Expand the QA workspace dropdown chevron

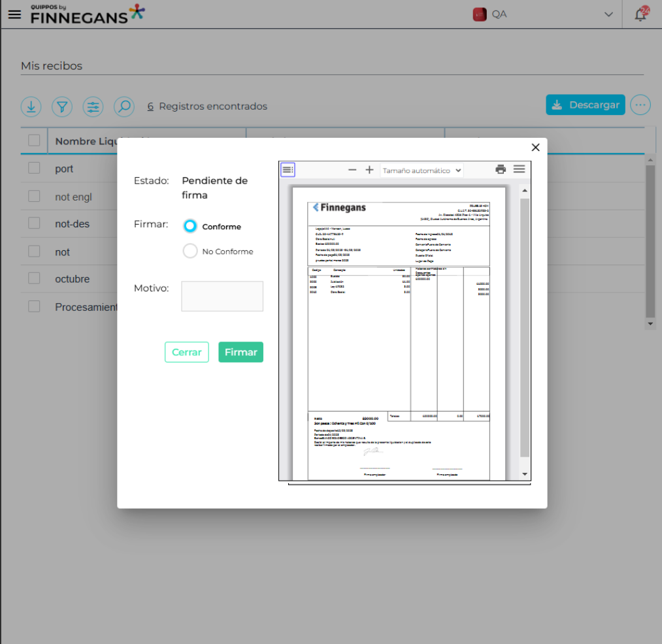[x=608, y=14]
